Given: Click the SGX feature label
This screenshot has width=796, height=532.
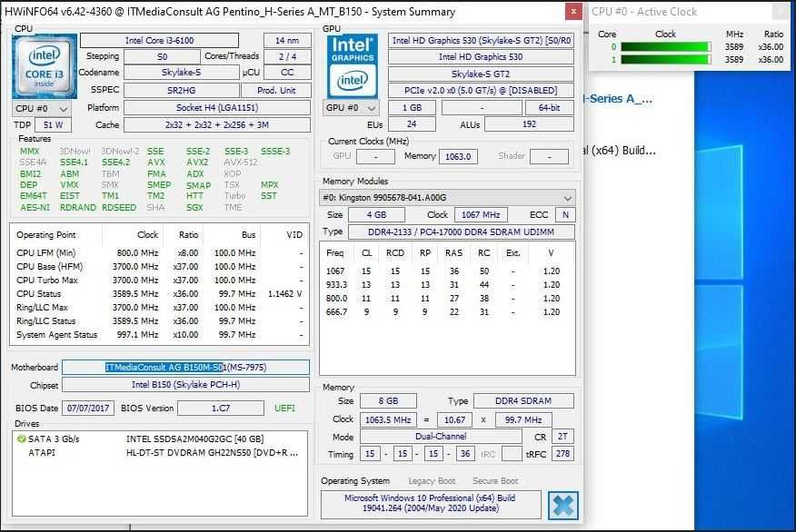Looking at the screenshot, I should [194, 207].
